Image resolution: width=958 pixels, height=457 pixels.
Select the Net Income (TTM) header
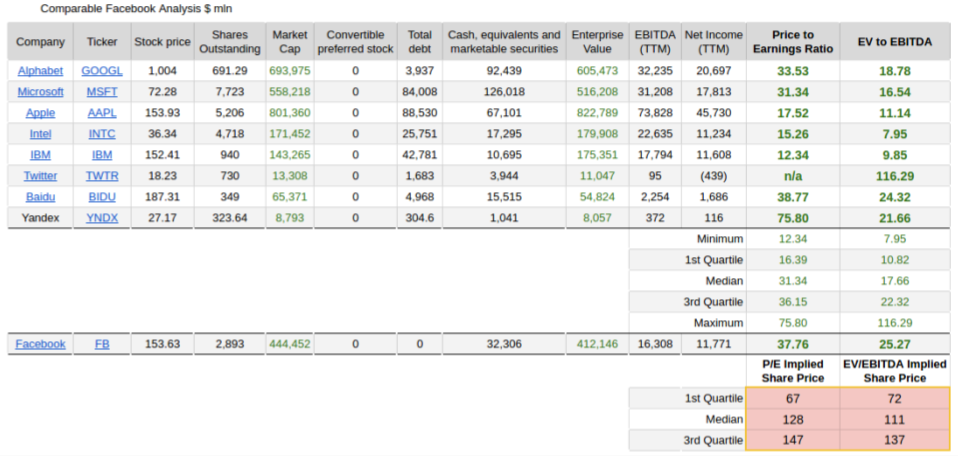(x=714, y=42)
